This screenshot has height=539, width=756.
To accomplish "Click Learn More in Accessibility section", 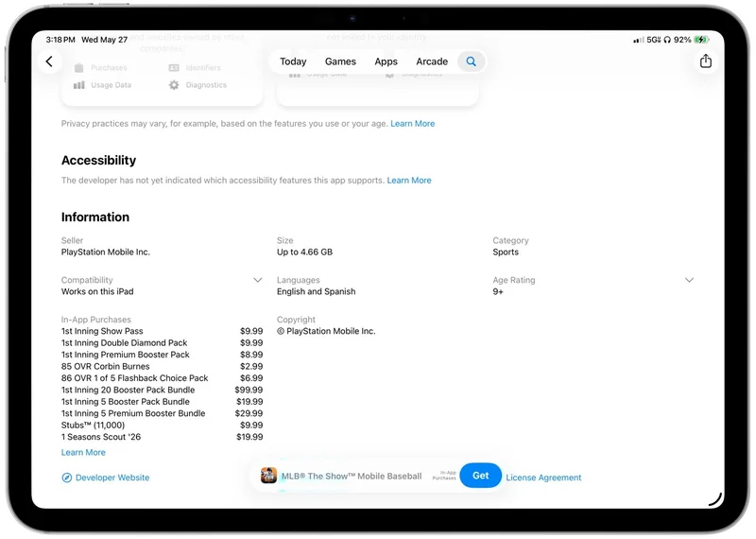I will tap(409, 180).
